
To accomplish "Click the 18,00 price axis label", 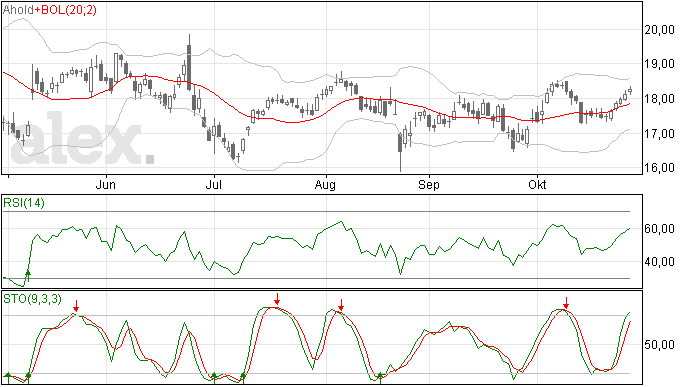I will pyautogui.click(x=659, y=99).
